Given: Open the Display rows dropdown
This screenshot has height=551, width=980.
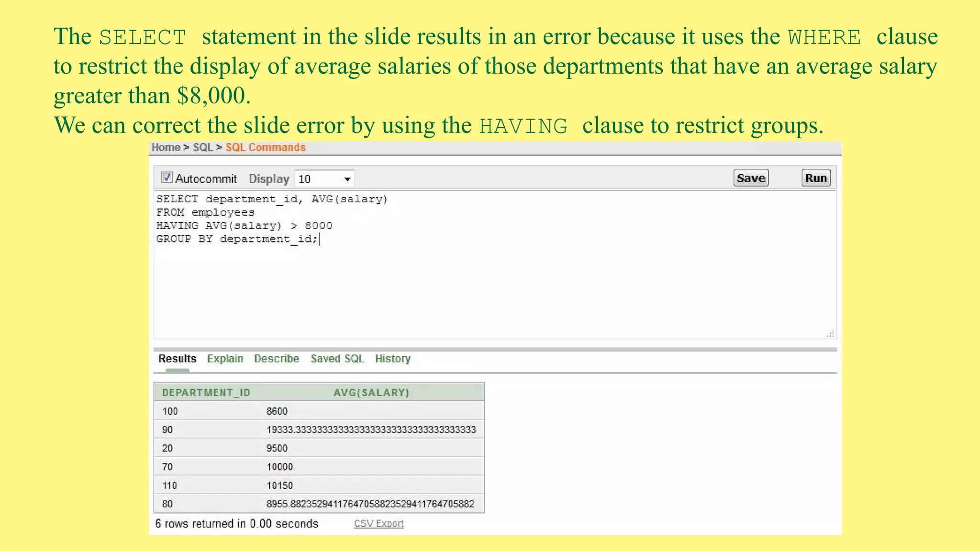Looking at the screenshot, I should [324, 179].
